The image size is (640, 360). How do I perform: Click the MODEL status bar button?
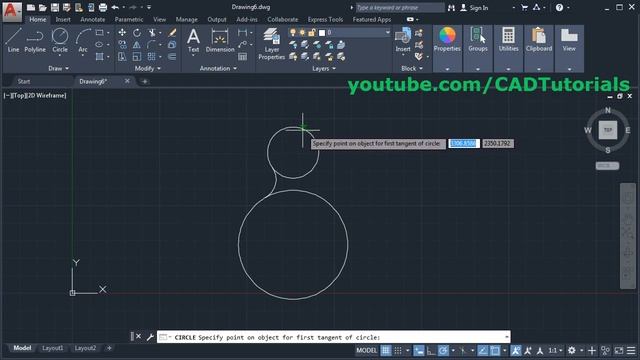367,350
